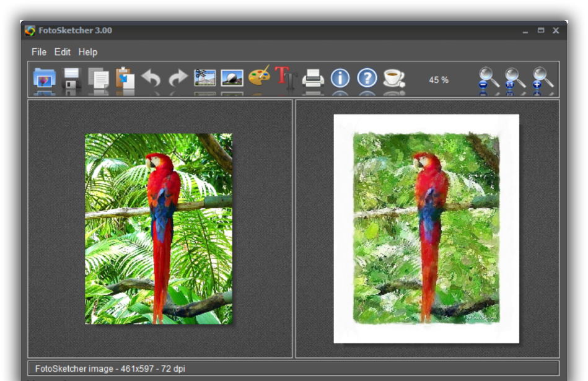The width and height of the screenshot is (588, 381).
Task: Save the image with the floppy disk icon
Action: [71, 78]
